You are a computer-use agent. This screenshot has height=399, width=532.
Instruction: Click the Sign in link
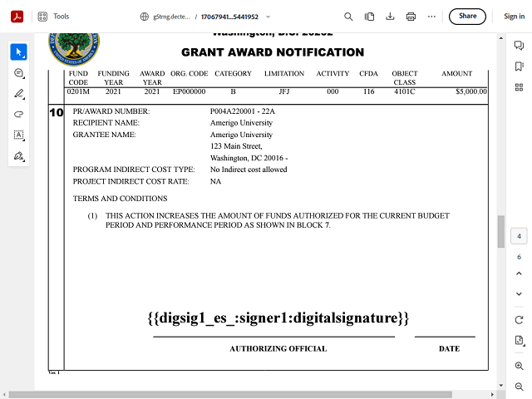click(x=514, y=17)
